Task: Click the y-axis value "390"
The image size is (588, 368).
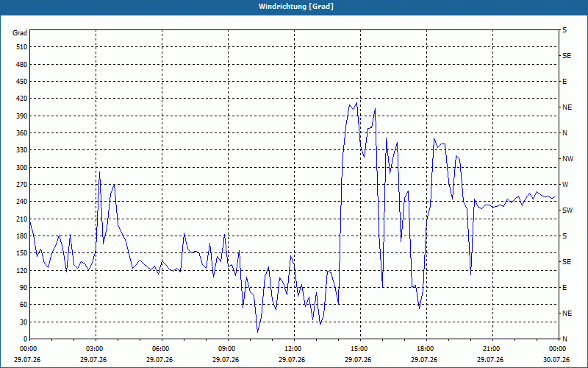Action: (x=22, y=116)
